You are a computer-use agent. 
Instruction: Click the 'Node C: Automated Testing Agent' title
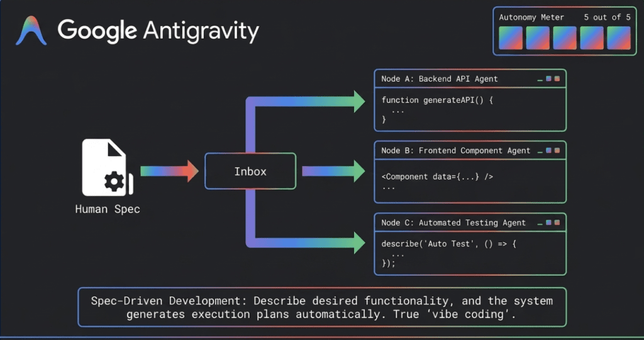click(x=453, y=223)
